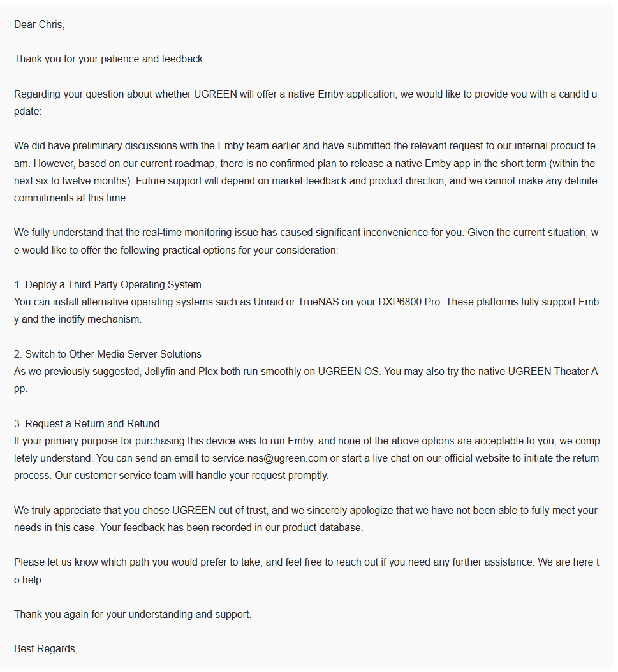
Task: Click 'Thank you for your patience and feedback.'
Action: tap(110, 59)
